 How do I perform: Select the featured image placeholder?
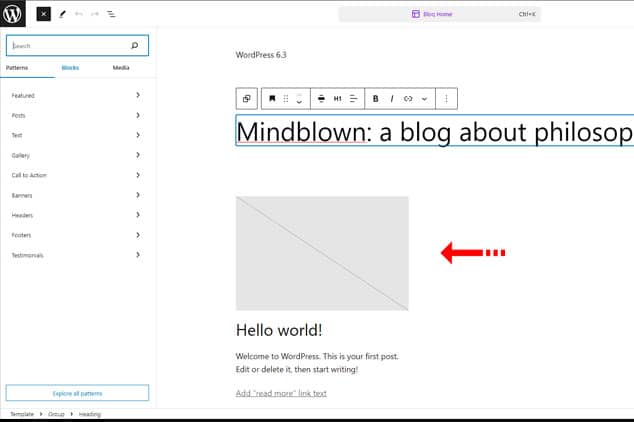point(322,253)
